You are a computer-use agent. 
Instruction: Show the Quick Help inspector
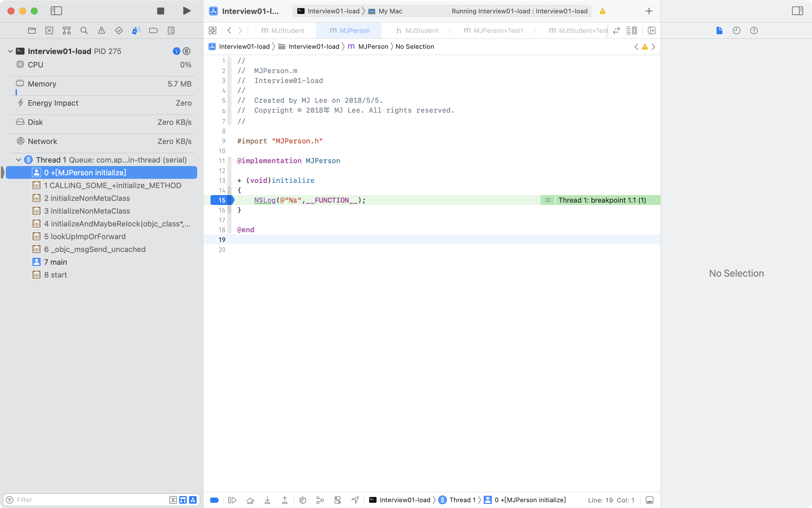click(x=754, y=30)
